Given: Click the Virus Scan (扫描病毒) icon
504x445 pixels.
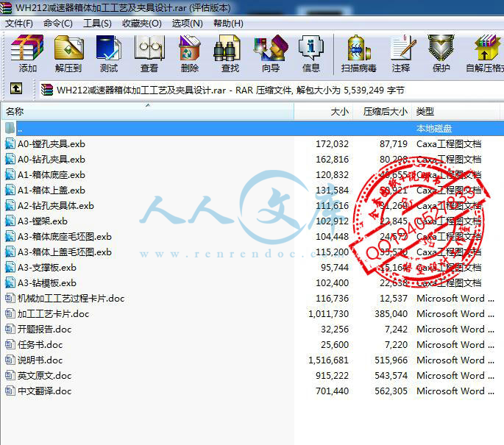Looking at the screenshot, I should tap(359, 48).
